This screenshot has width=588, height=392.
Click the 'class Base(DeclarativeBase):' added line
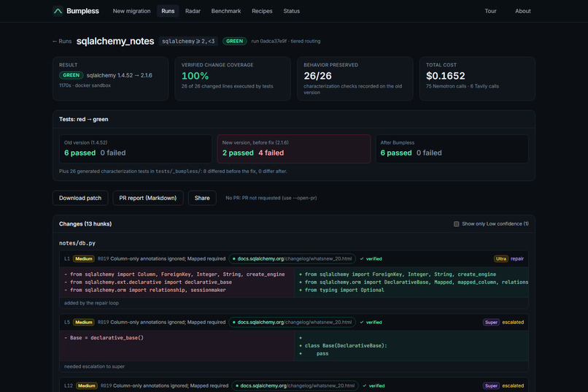(x=343, y=346)
